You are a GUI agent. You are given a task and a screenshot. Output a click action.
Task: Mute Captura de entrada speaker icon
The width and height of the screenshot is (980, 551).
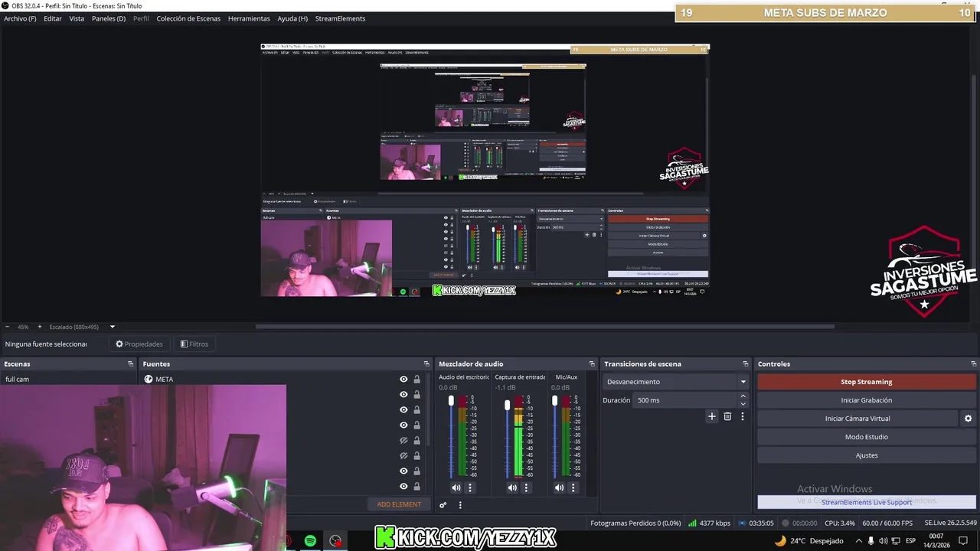pos(512,487)
